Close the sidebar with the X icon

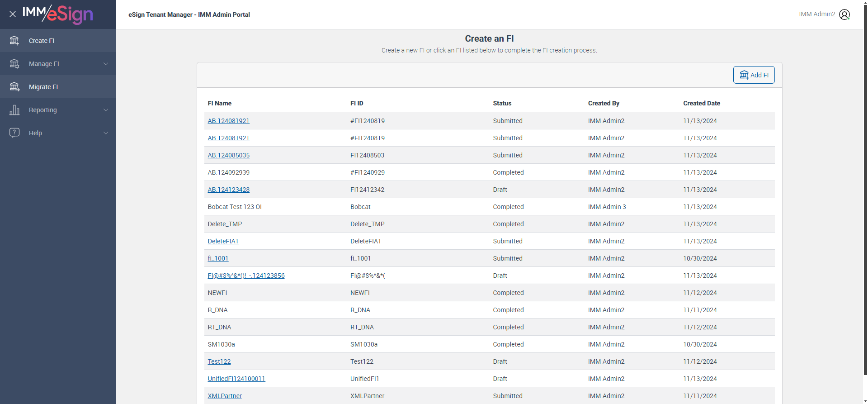13,14
